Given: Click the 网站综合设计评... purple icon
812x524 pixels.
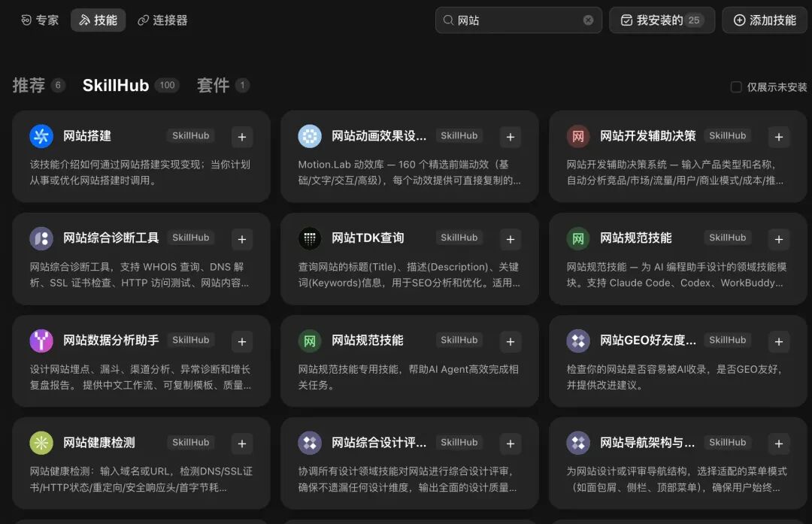Looking at the screenshot, I should [x=310, y=444].
